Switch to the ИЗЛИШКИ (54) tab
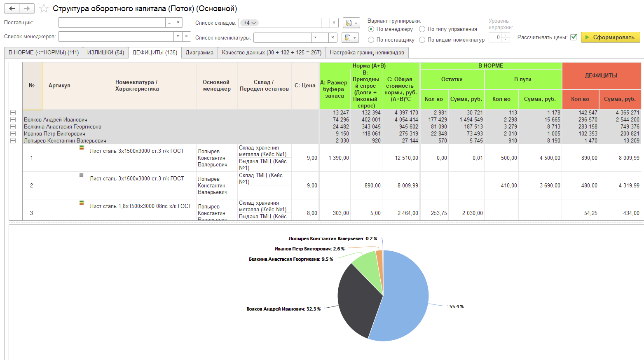The height and width of the screenshot is (360, 644). [105, 53]
